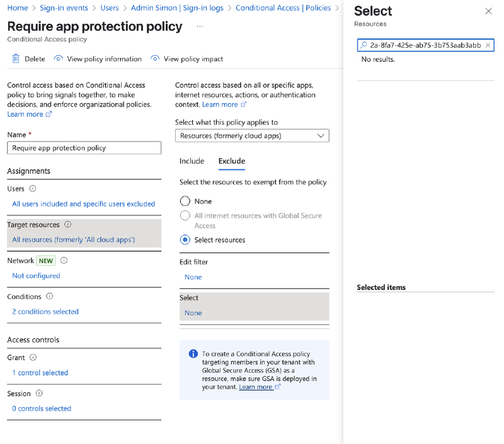This screenshot has width=504, height=444.
Task: Click None under Select section
Action: tap(193, 313)
